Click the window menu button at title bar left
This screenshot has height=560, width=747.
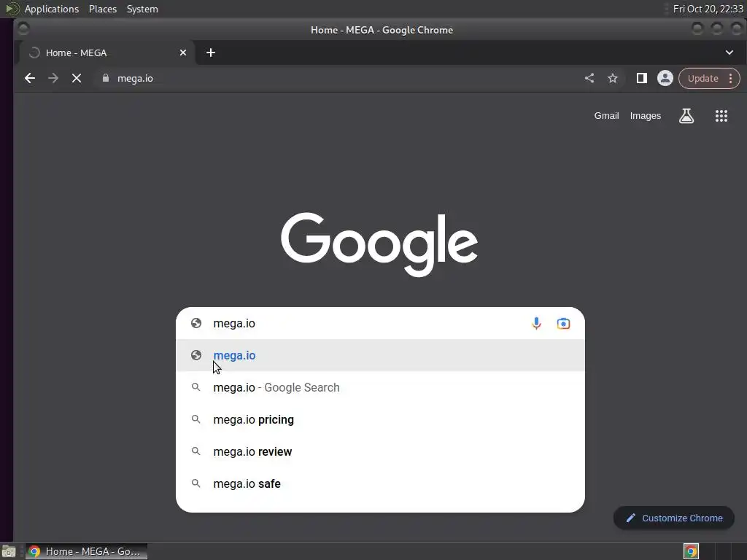pyautogui.click(x=23, y=29)
